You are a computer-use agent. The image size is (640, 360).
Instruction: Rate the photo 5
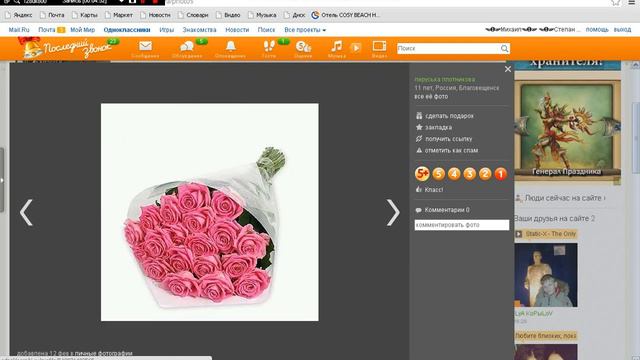click(x=439, y=174)
